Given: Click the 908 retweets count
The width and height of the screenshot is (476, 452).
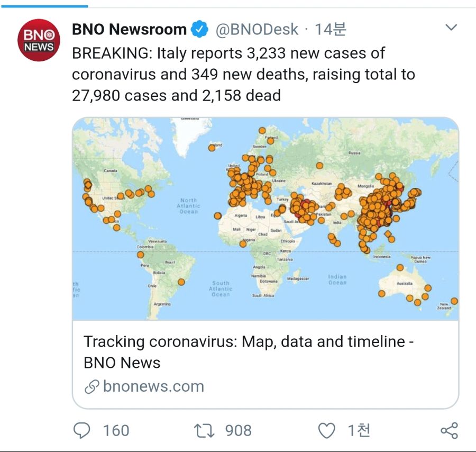Looking at the screenshot, I should [239, 430].
